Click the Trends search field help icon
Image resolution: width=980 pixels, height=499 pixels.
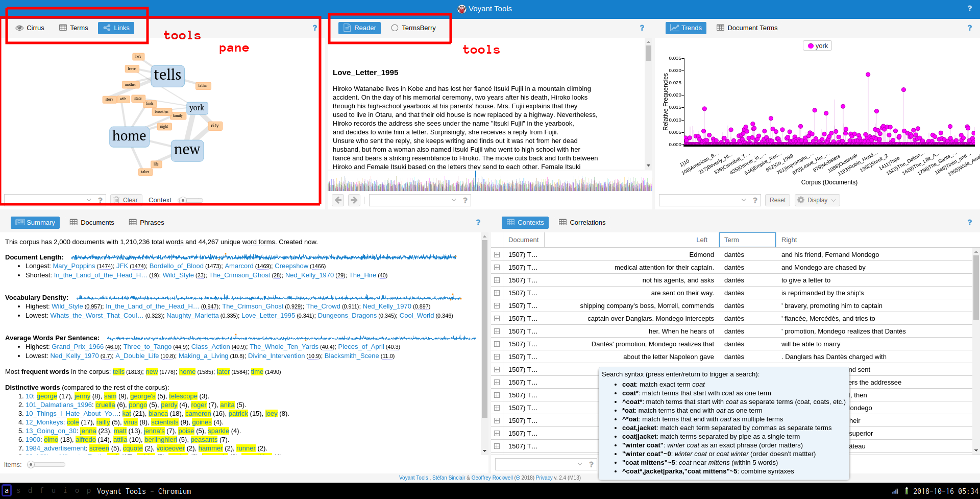(755, 200)
